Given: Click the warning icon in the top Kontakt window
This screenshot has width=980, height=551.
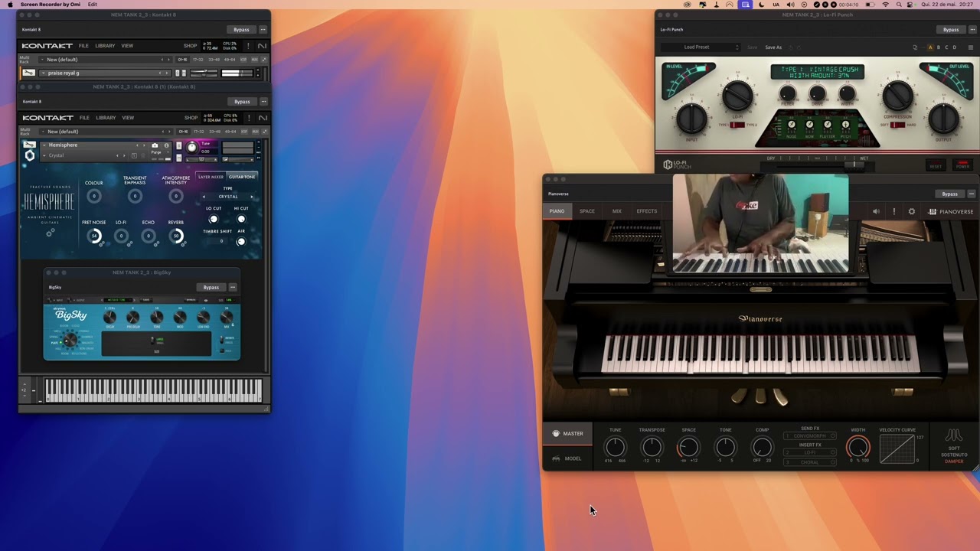Looking at the screenshot, I should click(247, 46).
